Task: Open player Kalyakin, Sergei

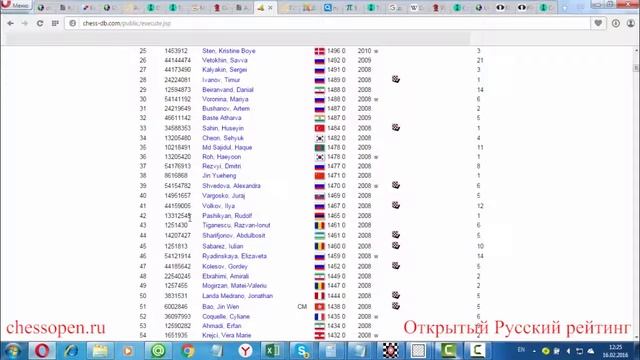Action: (224, 70)
